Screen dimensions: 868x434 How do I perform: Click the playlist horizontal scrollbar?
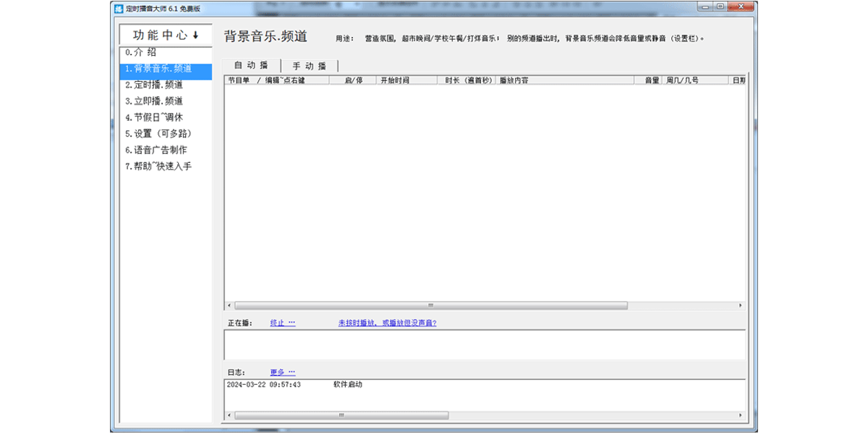point(432,305)
